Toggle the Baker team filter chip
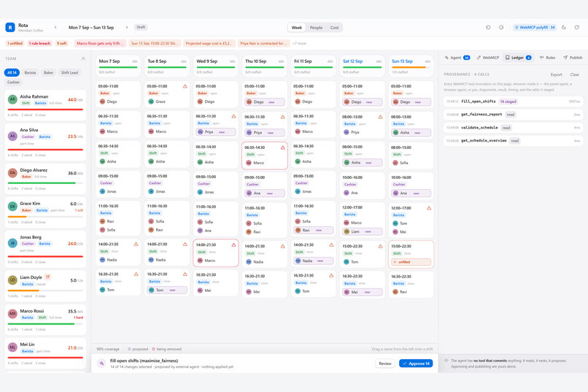This screenshot has width=588, height=392. pyautogui.click(x=48, y=72)
